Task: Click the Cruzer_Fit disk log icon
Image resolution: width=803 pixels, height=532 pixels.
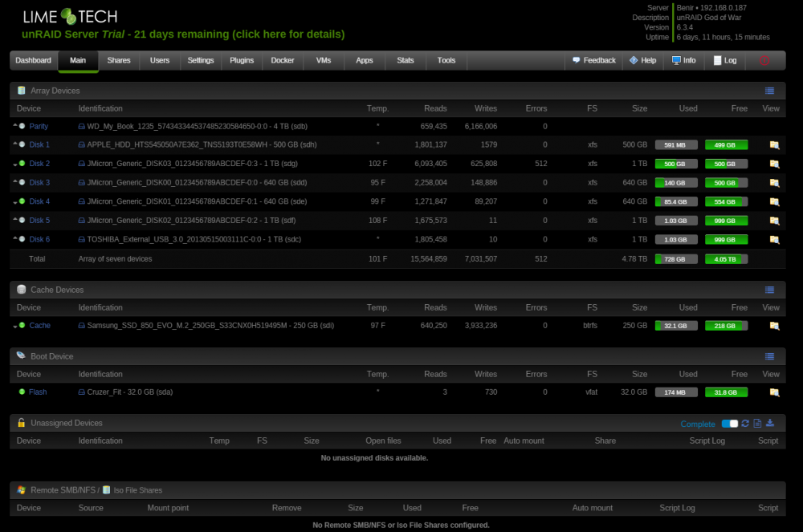Action: (81, 392)
